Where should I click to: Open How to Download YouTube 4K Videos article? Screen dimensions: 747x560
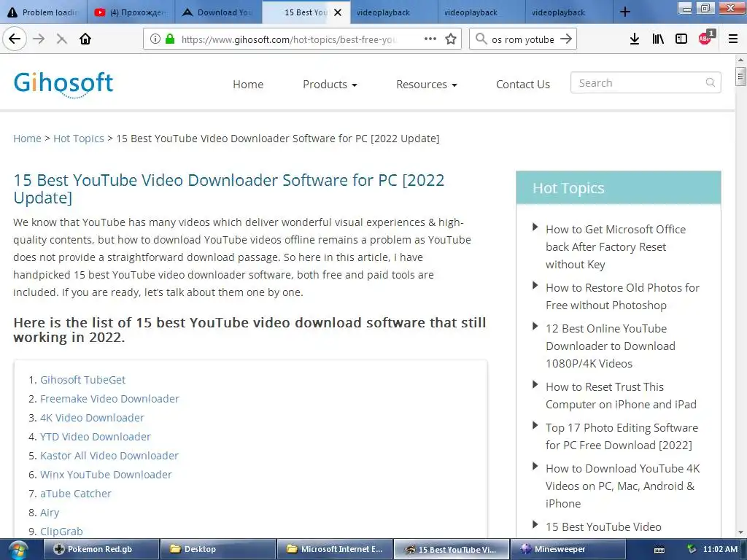pos(623,486)
